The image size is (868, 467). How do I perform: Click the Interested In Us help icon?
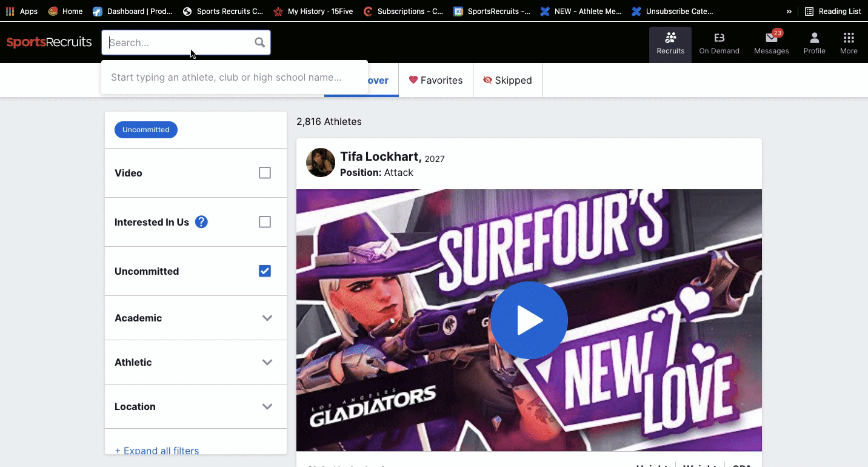[x=201, y=222]
